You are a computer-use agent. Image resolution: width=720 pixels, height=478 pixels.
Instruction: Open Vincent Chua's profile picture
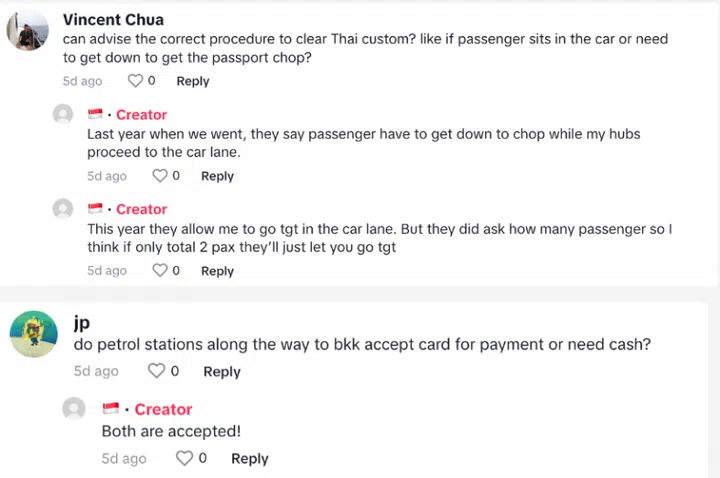[28, 31]
